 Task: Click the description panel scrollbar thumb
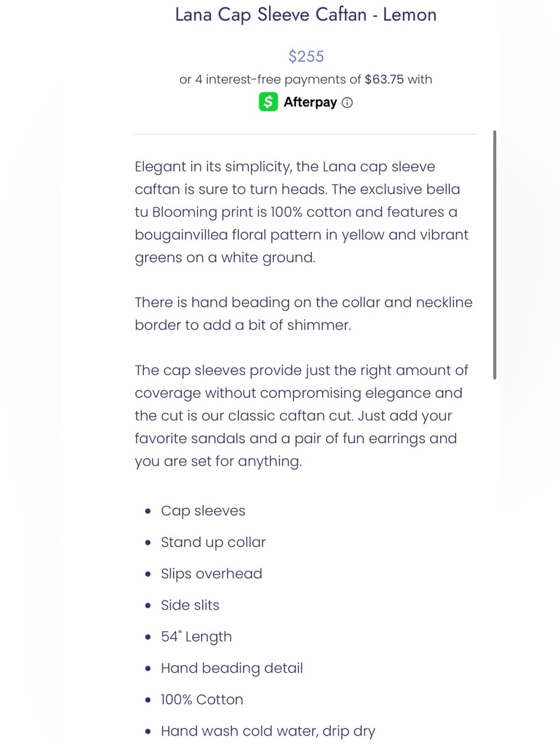tap(494, 255)
